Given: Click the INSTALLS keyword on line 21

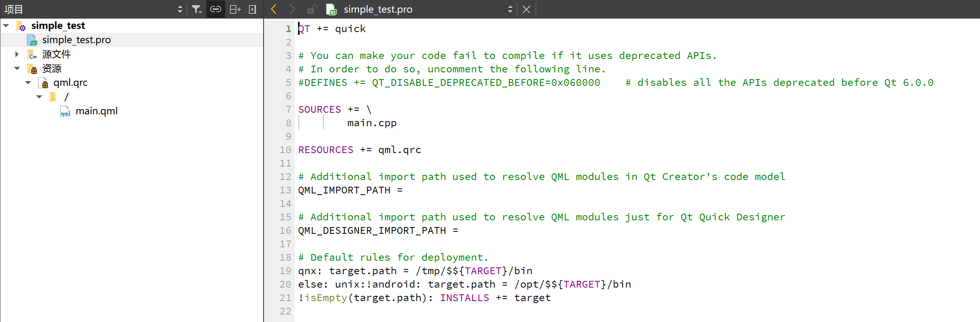Looking at the screenshot, I should (x=465, y=298).
